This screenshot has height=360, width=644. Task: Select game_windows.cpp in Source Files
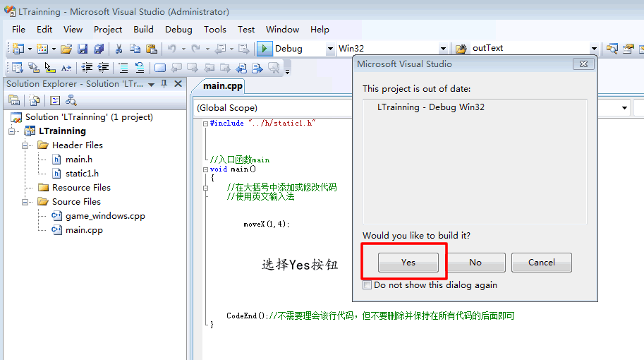pyautogui.click(x=105, y=216)
